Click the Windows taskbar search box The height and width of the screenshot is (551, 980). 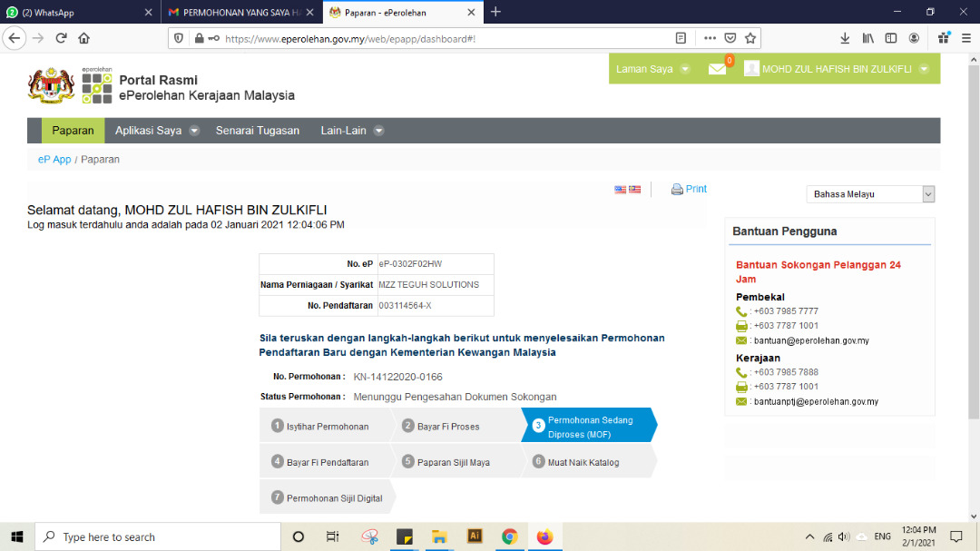click(x=158, y=536)
